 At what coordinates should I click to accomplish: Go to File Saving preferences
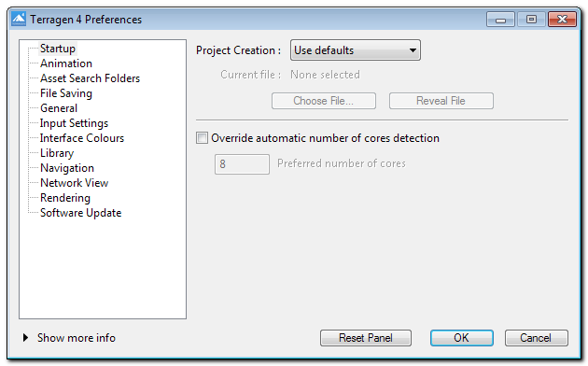coord(66,93)
